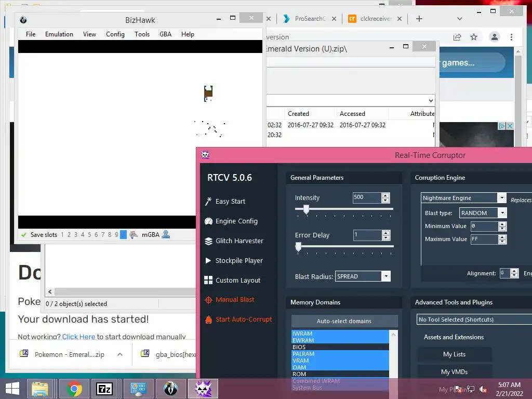
Task: Open the Blast Radius SPREAD dropdown
Action: click(x=386, y=276)
